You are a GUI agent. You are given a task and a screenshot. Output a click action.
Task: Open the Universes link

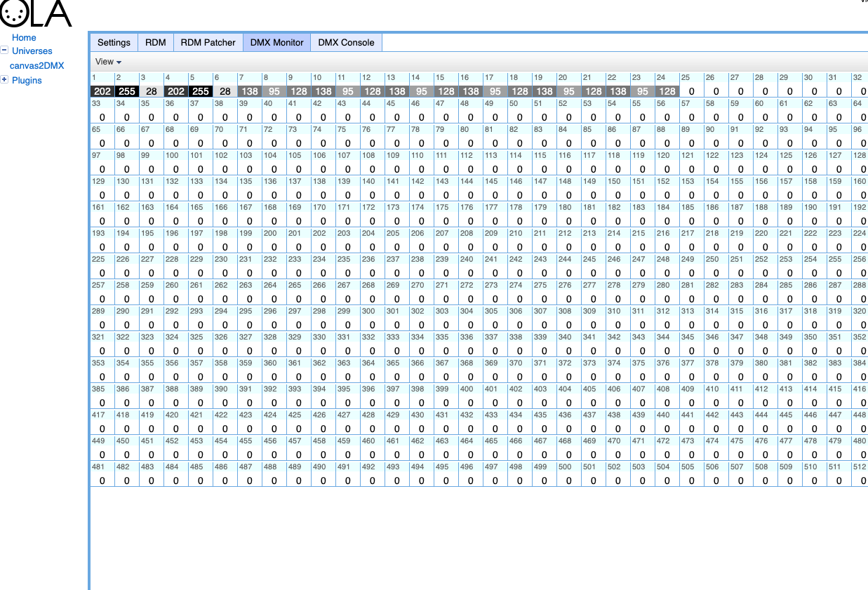[x=32, y=51]
